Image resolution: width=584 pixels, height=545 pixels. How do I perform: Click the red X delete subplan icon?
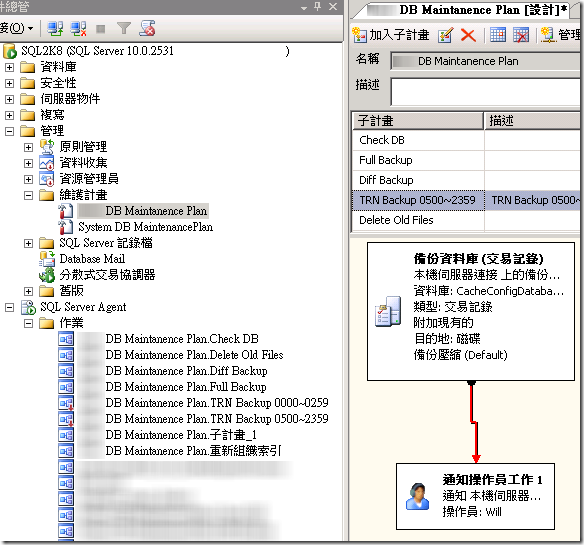(x=468, y=35)
